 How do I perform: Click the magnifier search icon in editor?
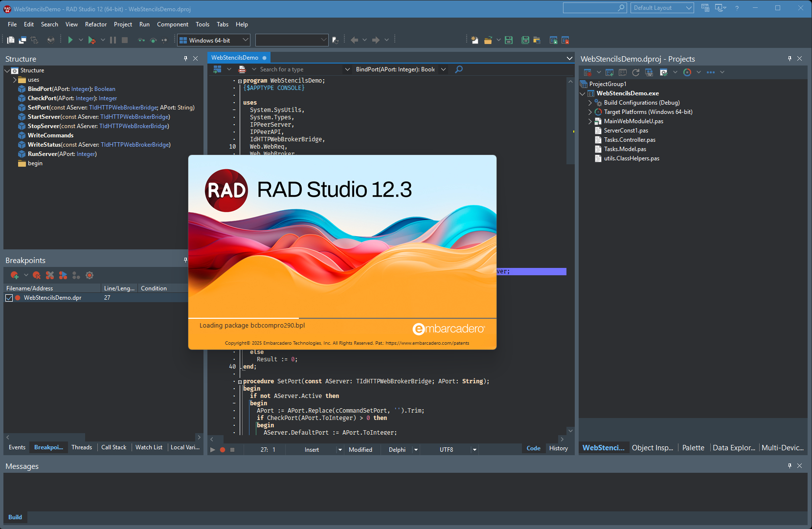click(459, 69)
